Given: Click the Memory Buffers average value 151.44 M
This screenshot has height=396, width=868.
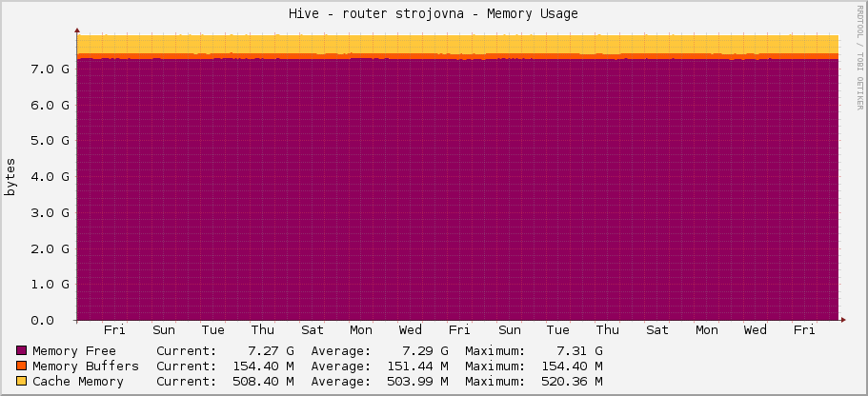Looking at the screenshot, I should coord(418,366).
